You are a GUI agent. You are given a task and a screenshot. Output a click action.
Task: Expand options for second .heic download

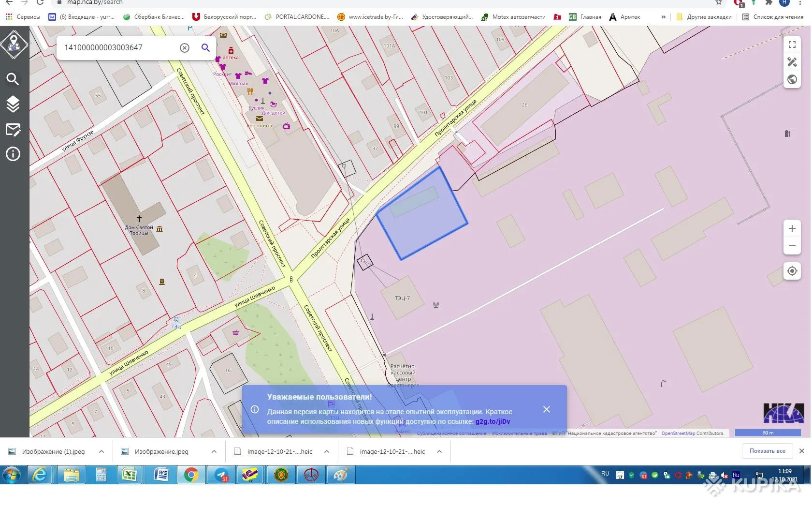pyautogui.click(x=439, y=451)
